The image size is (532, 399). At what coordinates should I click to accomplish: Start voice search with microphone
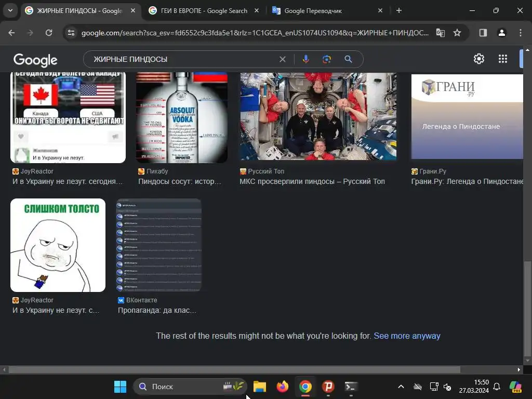305,59
